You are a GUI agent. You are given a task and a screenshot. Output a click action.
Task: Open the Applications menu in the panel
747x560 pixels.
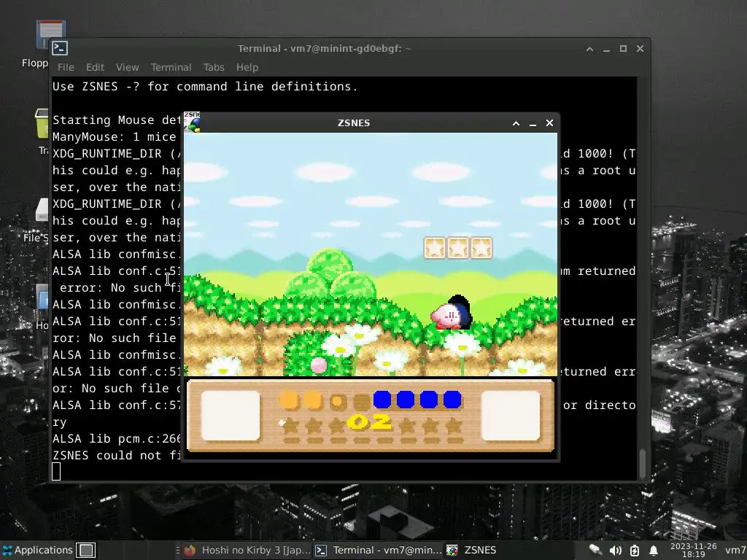click(37, 550)
